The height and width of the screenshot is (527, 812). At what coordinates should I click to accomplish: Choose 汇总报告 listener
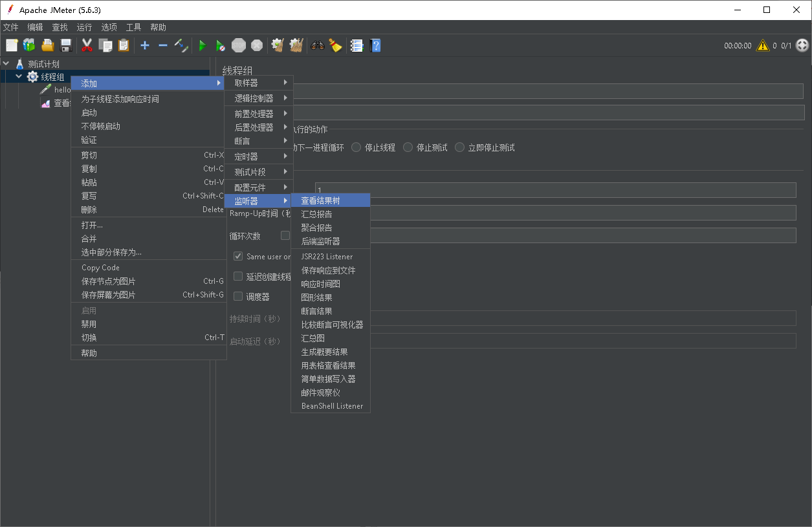point(331,214)
